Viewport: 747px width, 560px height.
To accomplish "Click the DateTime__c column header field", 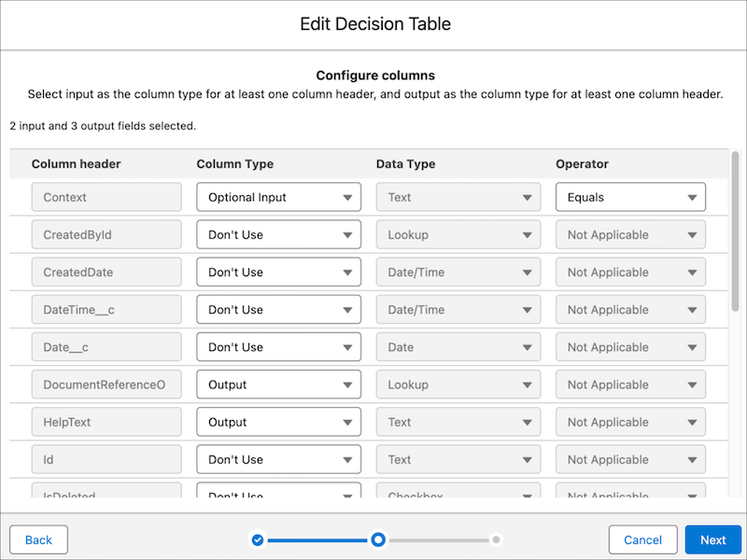I will (x=106, y=310).
